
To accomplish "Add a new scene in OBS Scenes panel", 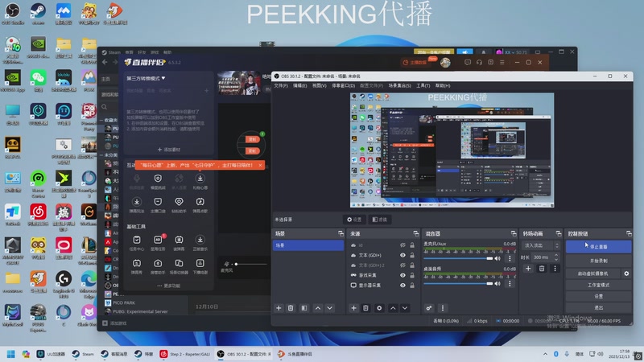I will point(279,308).
